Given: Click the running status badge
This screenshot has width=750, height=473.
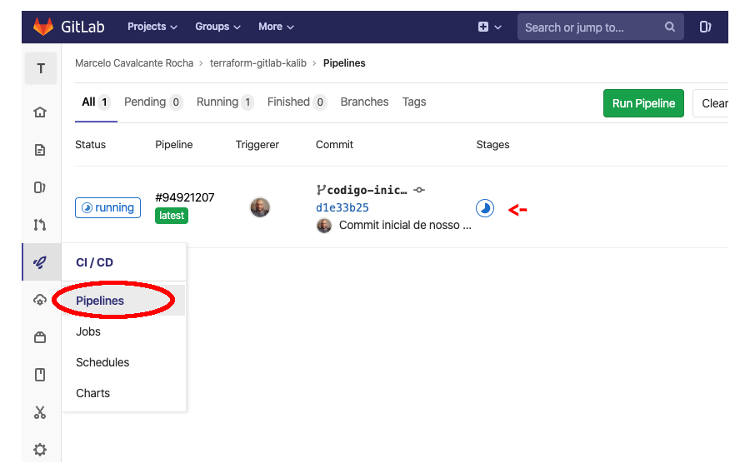Looking at the screenshot, I should pyautogui.click(x=108, y=208).
